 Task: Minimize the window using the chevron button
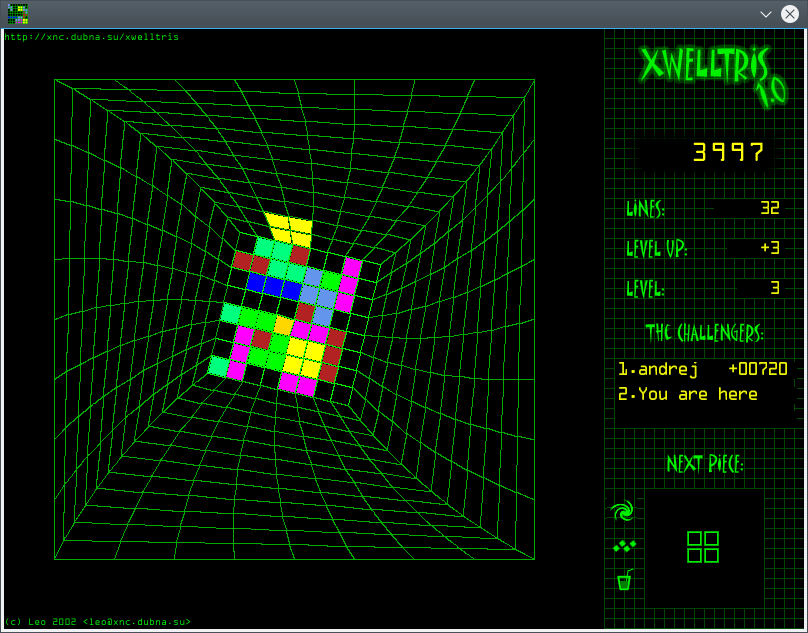click(766, 14)
